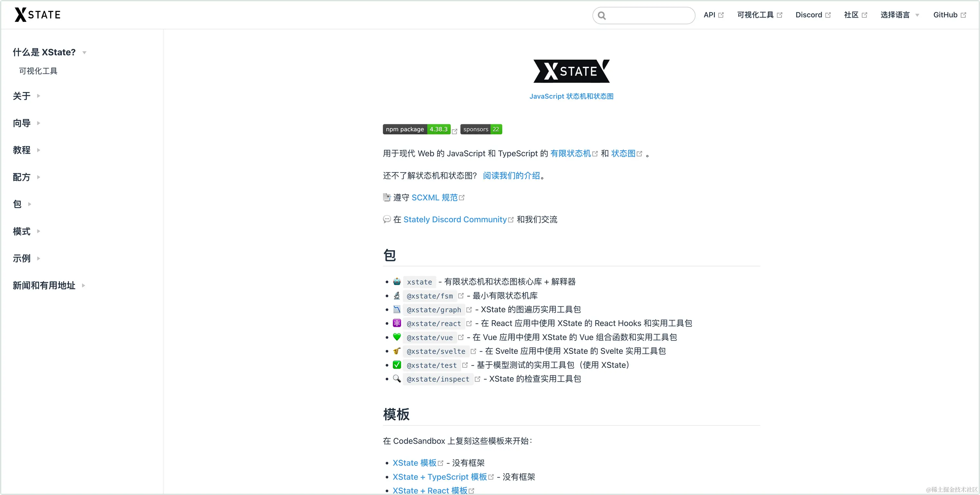Screen dimensions: 980x495
Task: Click the npm package 4.38.3 badge
Action: pyautogui.click(x=416, y=129)
